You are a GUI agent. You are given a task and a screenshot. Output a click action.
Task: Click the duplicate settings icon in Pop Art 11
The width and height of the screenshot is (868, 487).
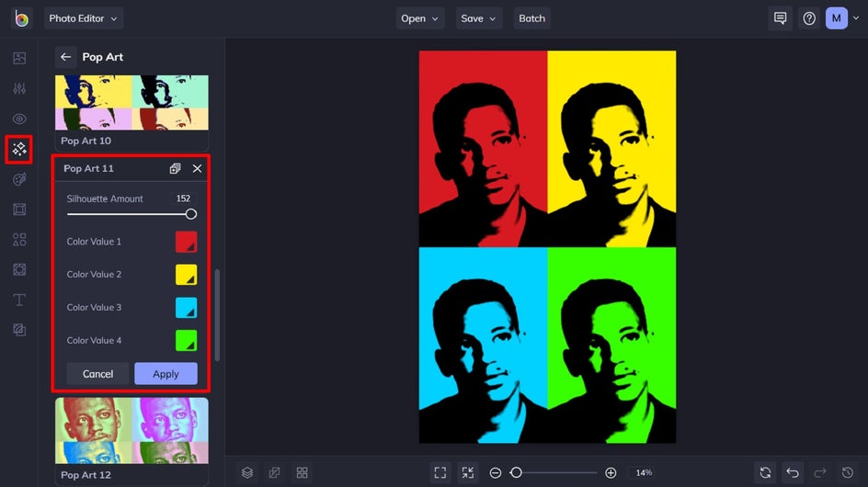(x=175, y=169)
